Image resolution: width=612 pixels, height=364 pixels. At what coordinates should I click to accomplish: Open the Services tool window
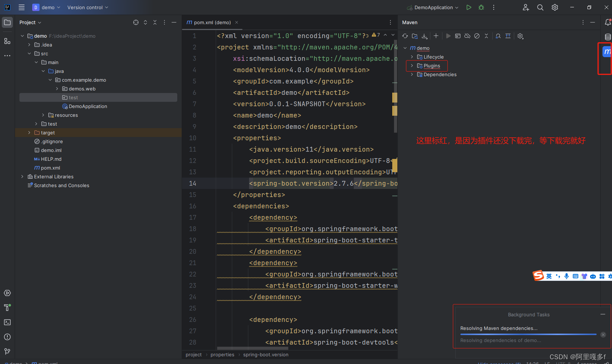click(x=7, y=293)
